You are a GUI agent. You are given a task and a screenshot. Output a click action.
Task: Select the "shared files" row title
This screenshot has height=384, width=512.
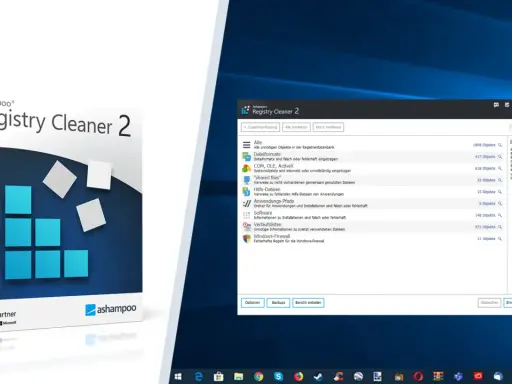pos(267,178)
